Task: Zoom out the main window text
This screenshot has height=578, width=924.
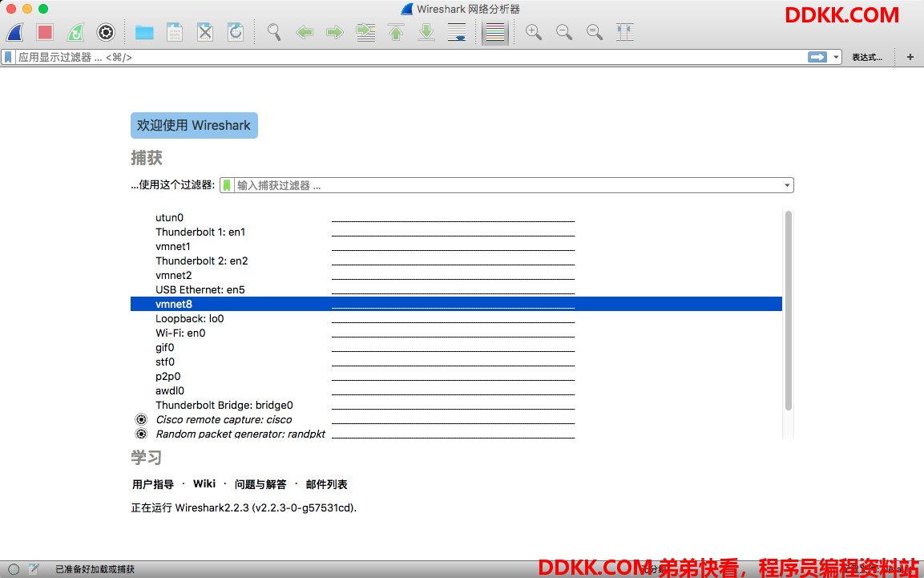Action: (x=564, y=32)
